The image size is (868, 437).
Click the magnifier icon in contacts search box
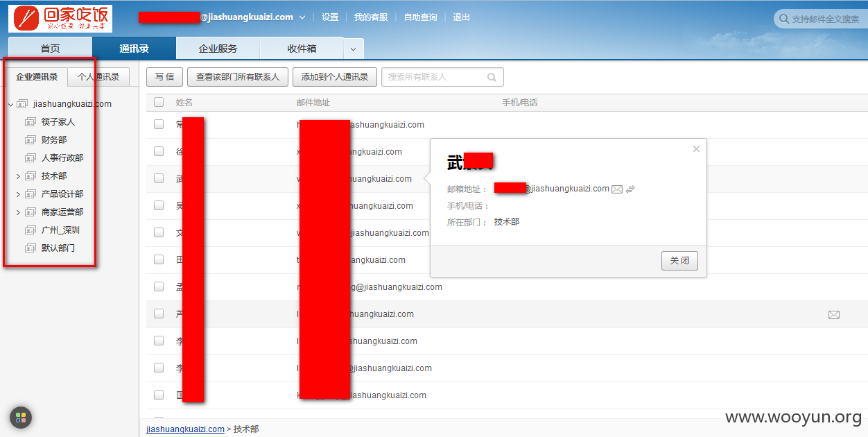[492, 77]
